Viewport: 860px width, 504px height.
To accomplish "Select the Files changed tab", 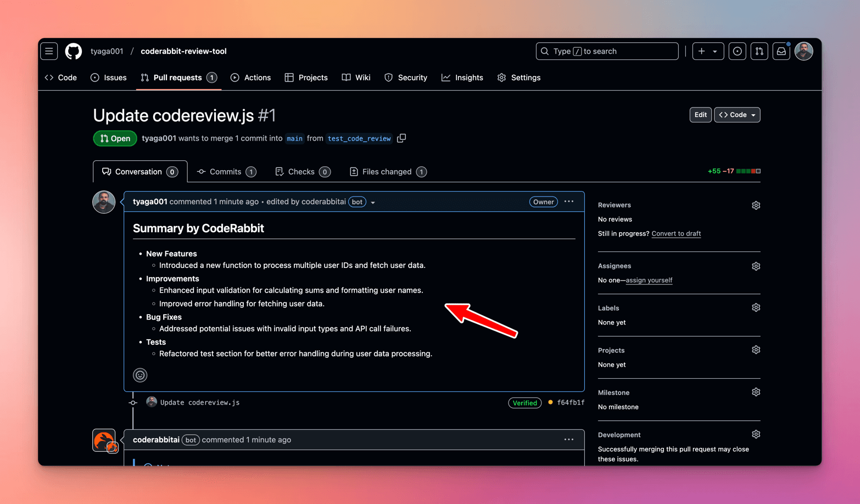I will pyautogui.click(x=388, y=172).
